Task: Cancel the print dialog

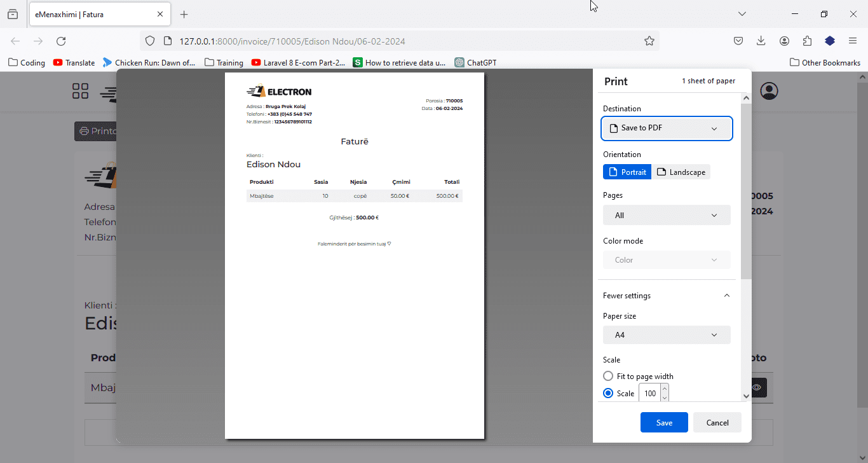Action: click(x=717, y=423)
